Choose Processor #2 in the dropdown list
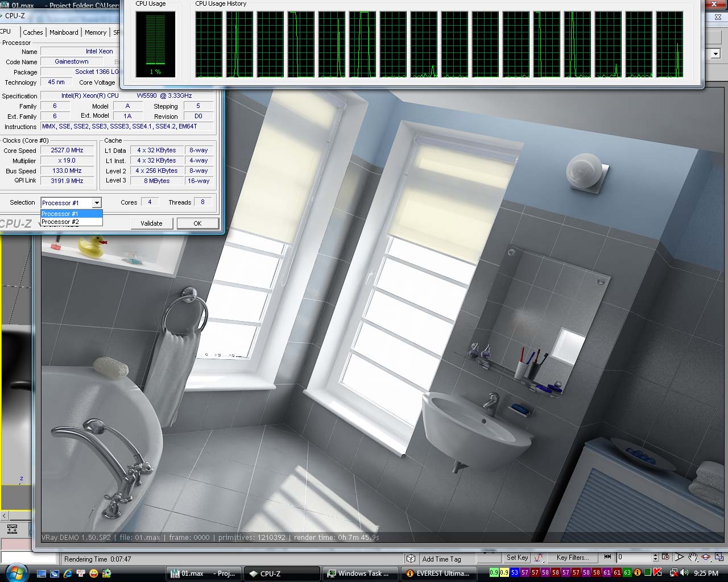The height and width of the screenshot is (582, 728). click(71, 222)
